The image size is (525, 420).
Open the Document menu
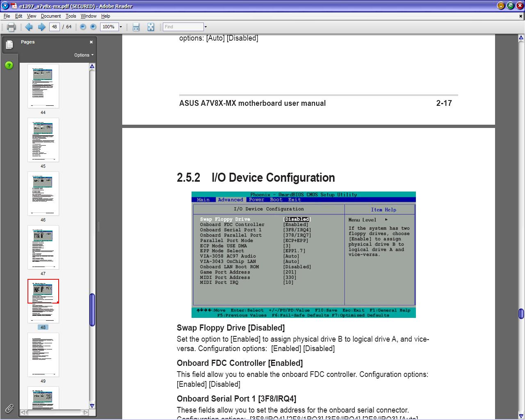tap(51, 16)
